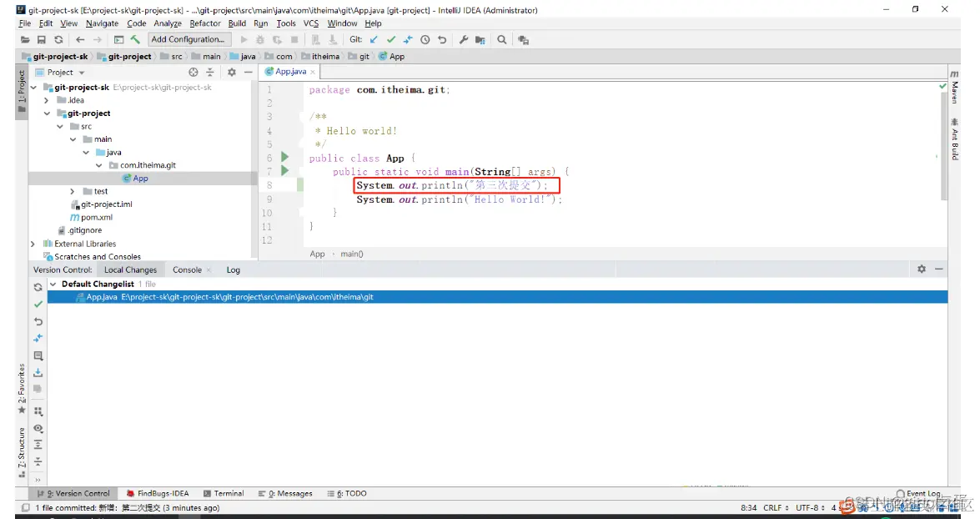Click green Commit checkmark in Version Control panel
The height and width of the screenshot is (519, 980).
38,304
